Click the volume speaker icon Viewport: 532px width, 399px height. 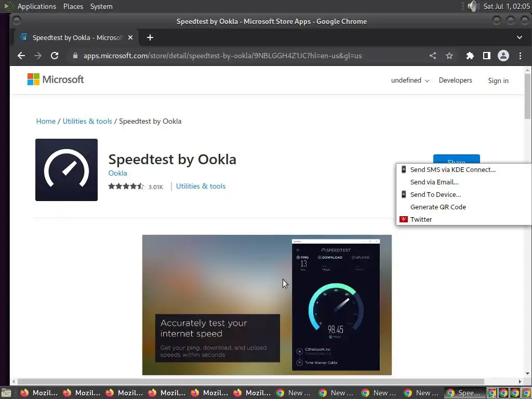[472, 6]
